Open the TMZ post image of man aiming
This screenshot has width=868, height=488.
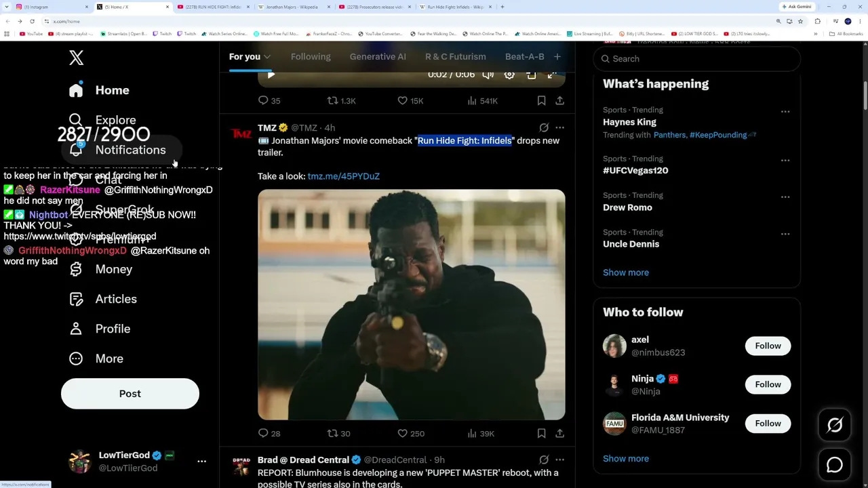pos(411,304)
